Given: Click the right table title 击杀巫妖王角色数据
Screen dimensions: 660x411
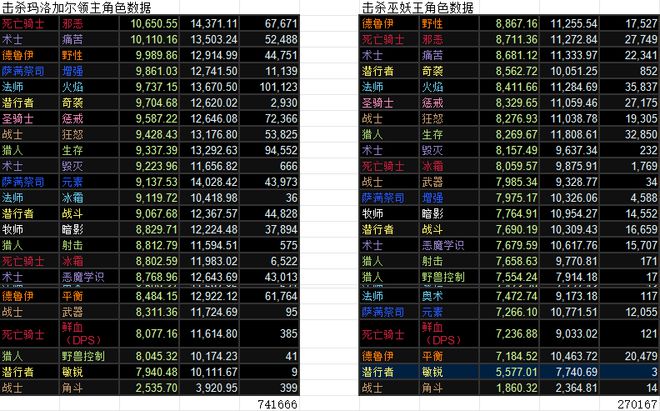Looking at the screenshot, I should point(418,7).
